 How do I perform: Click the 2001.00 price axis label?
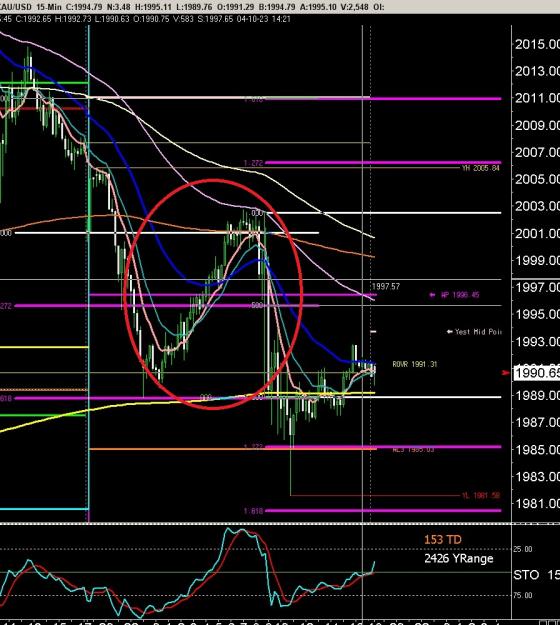(537, 233)
